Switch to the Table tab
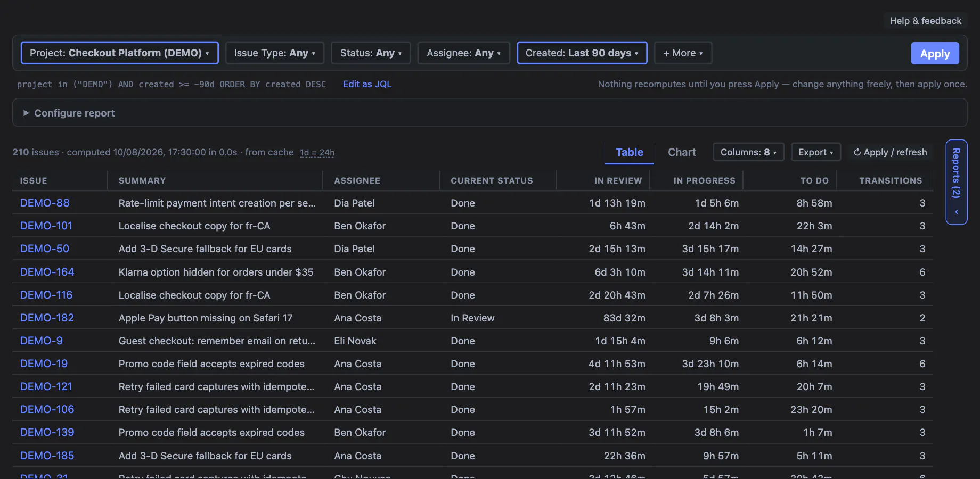Viewport: 980px width, 479px height. (629, 152)
